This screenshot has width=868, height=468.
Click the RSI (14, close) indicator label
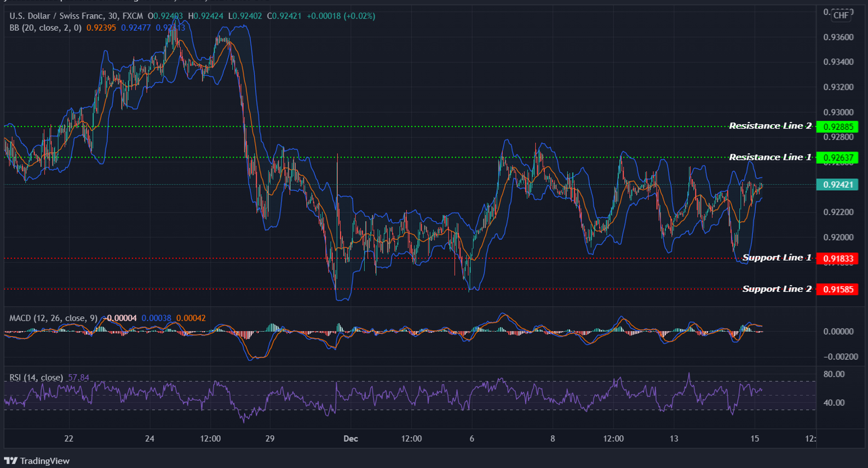(x=36, y=378)
